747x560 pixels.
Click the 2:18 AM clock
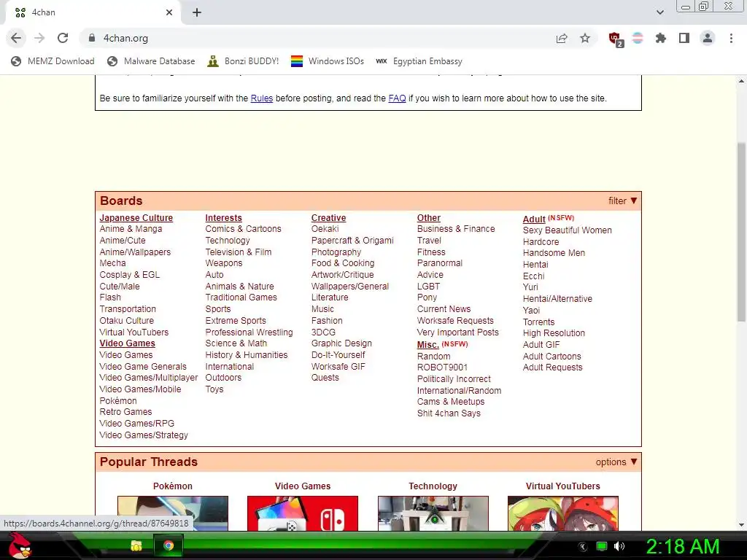682,546
